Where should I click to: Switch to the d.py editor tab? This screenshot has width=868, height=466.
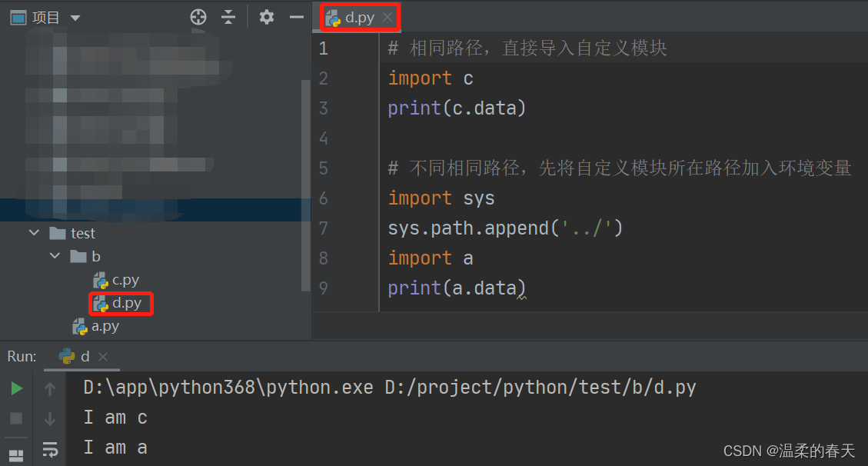click(x=360, y=18)
